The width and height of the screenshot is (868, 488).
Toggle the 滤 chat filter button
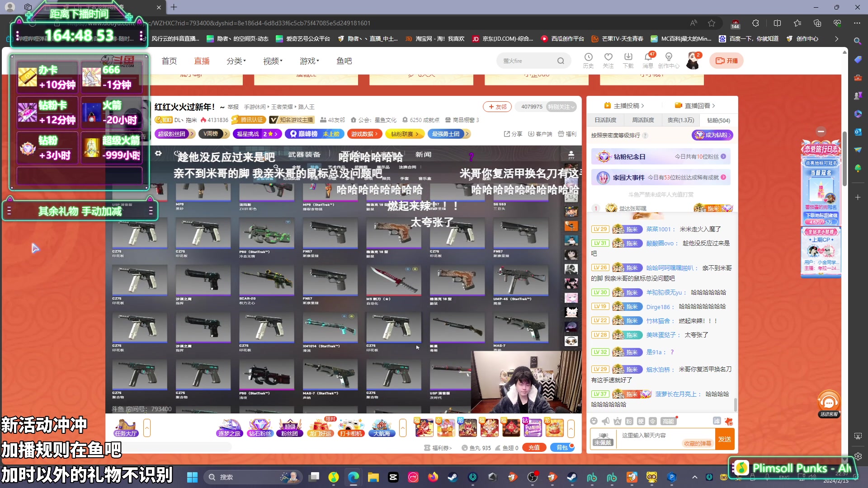coord(717,421)
